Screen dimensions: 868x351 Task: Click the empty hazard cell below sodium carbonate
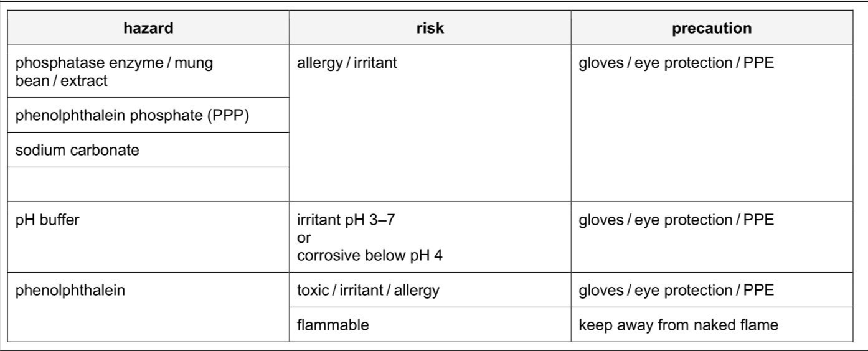[148, 184]
